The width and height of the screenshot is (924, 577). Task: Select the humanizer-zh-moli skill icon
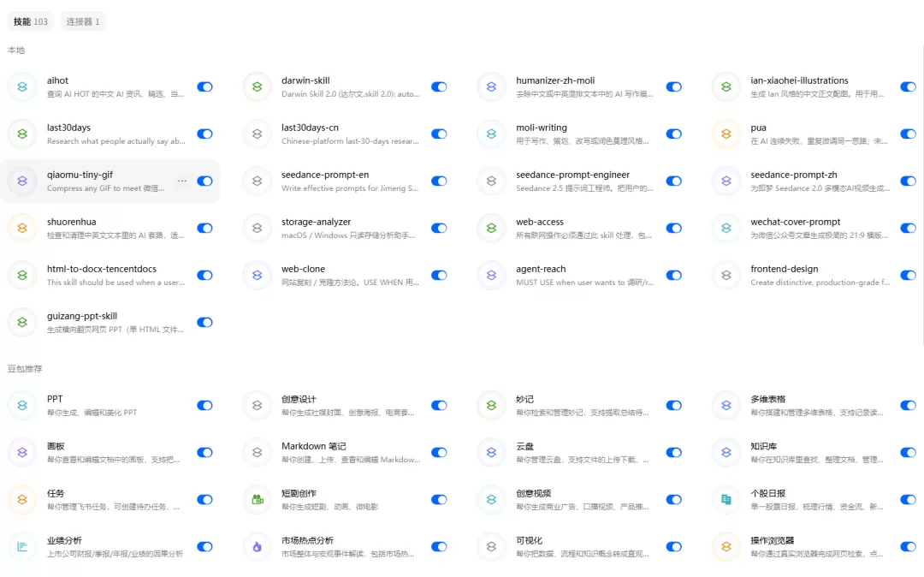pos(491,86)
